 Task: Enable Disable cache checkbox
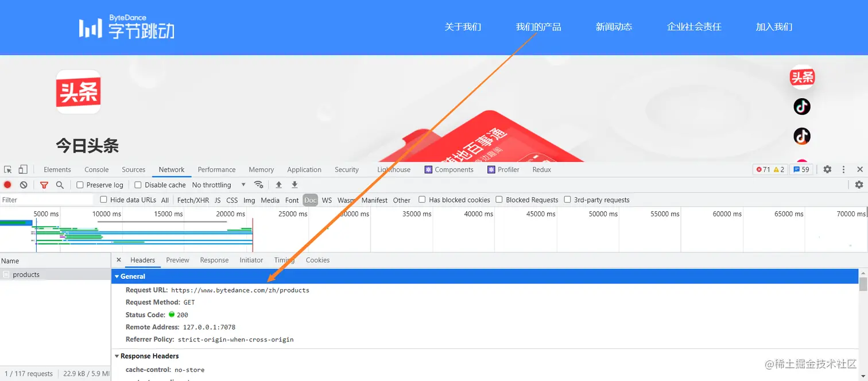[x=138, y=185]
